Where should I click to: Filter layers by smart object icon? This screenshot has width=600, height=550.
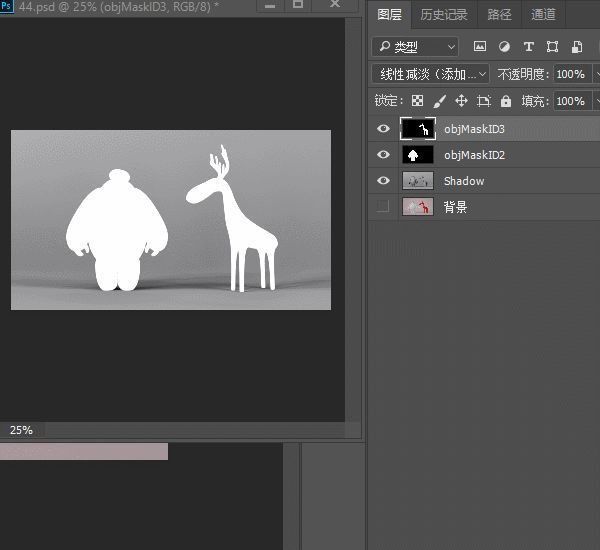pos(577,47)
